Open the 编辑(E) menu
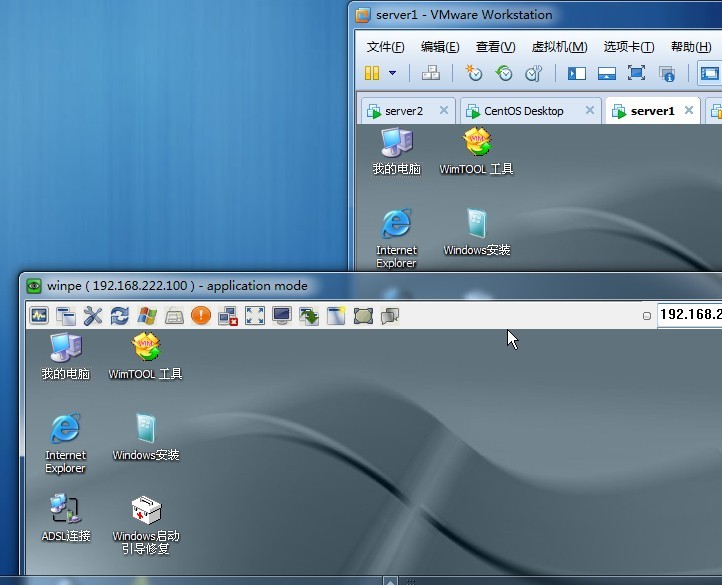Screen dimensions: 722x585 pos(440,47)
